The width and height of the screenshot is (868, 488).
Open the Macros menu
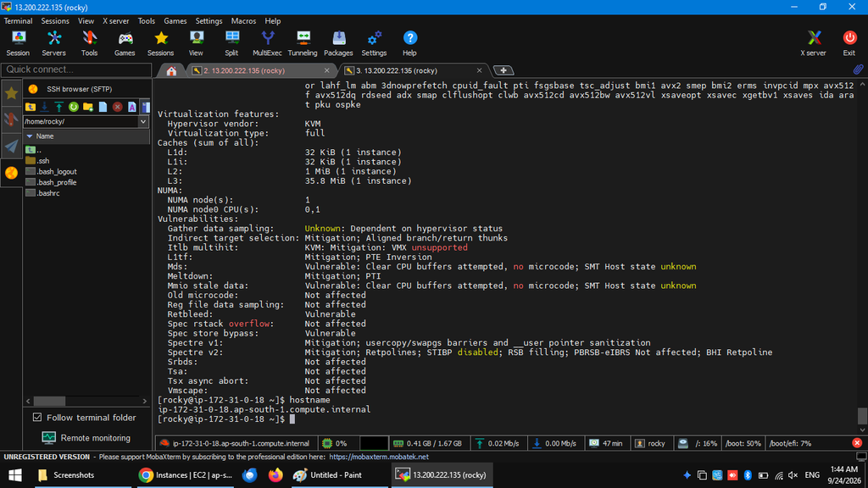pyautogui.click(x=243, y=21)
